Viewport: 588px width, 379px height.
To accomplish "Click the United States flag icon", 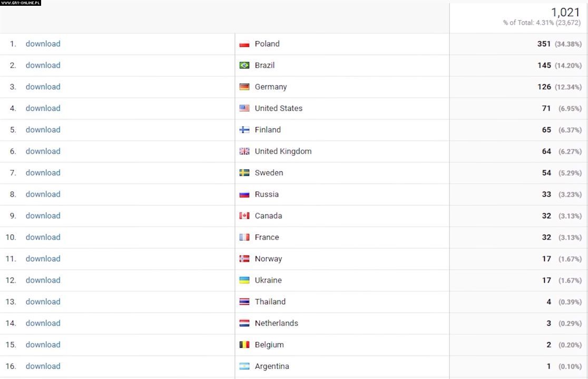I will [x=244, y=108].
